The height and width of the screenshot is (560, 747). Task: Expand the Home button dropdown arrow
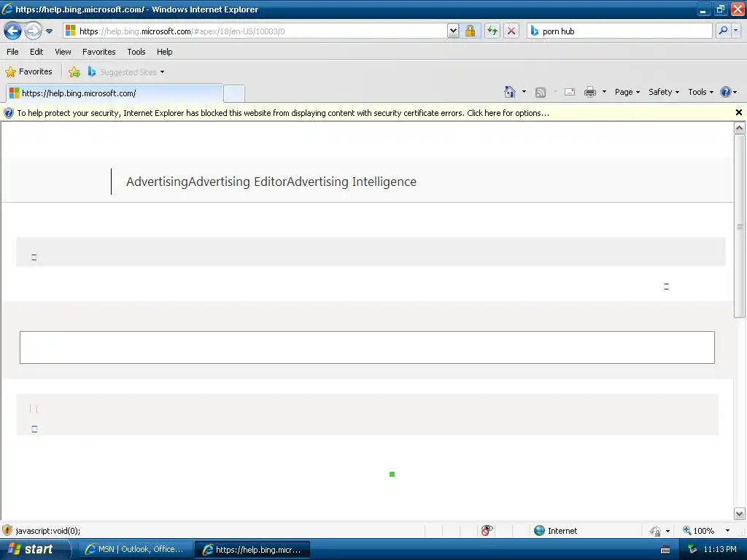pyautogui.click(x=524, y=92)
